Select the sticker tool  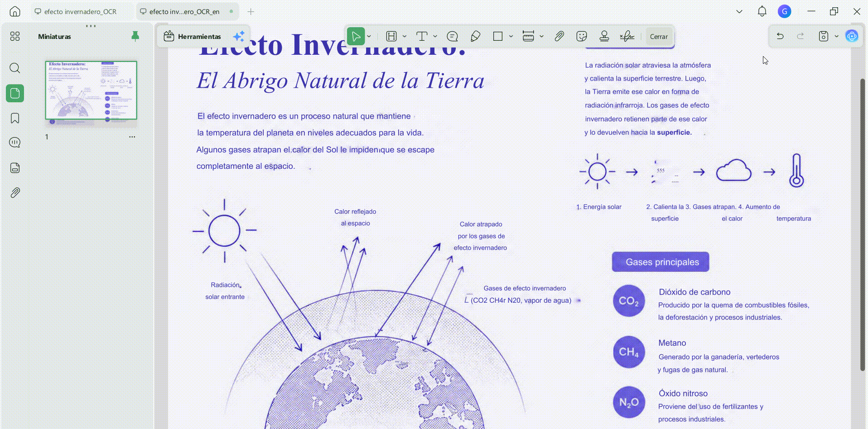click(582, 36)
